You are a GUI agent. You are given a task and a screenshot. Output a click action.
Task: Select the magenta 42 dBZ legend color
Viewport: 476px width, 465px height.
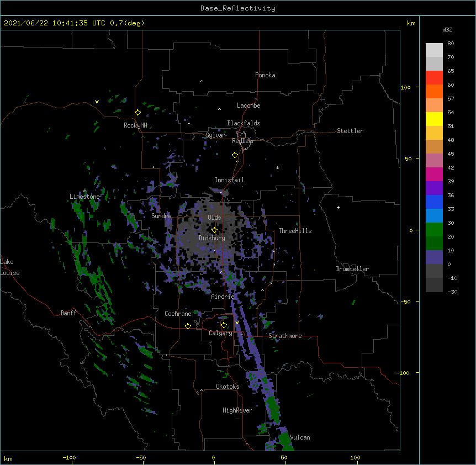434,174
